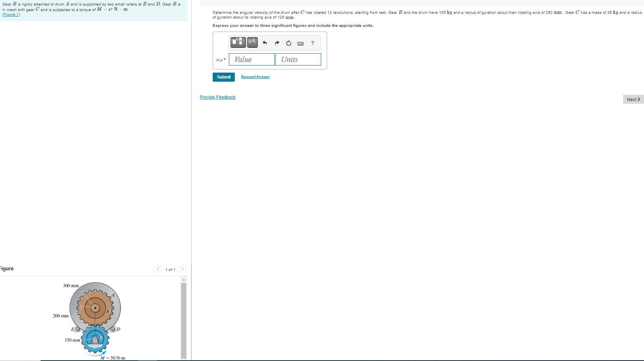Click inside the Value input field

tap(251, 59)
